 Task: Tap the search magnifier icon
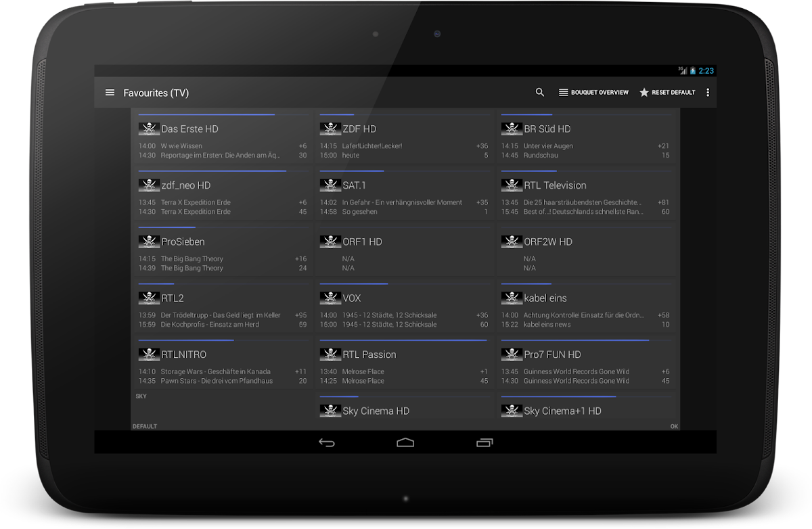[x=539, y=93]
